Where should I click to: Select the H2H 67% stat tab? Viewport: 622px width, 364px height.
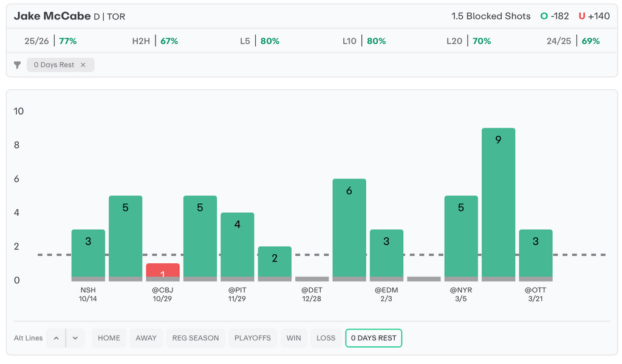click(x=155, y=41)
